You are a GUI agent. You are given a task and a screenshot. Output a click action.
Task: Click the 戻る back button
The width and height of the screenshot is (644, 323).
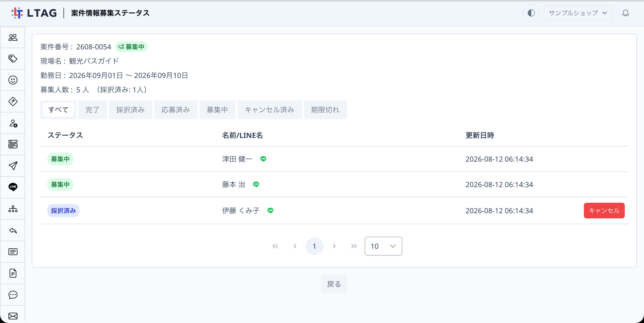[334, 284]
